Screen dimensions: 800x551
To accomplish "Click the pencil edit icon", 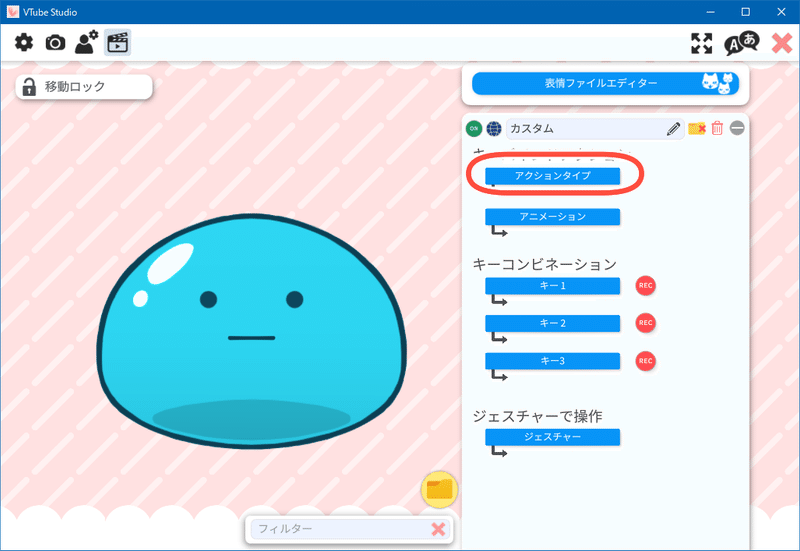I will [673, 129].
